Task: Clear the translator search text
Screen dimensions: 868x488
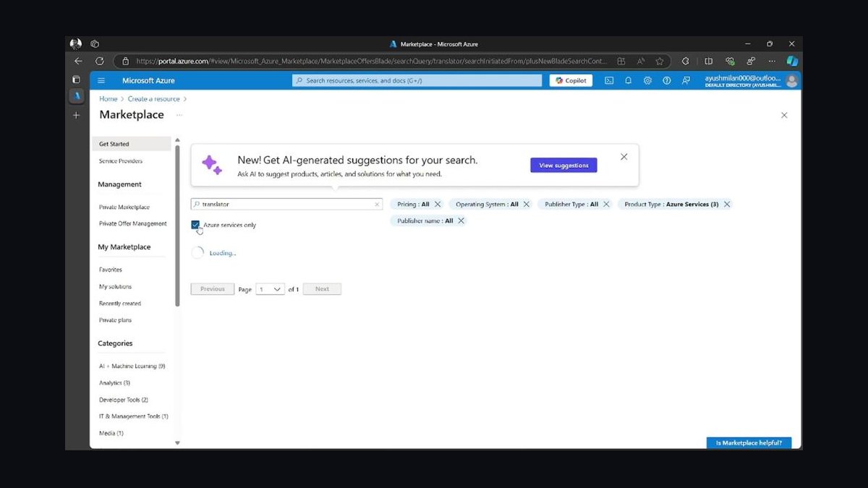Action: pyautogui.click(x=377, y=205)
